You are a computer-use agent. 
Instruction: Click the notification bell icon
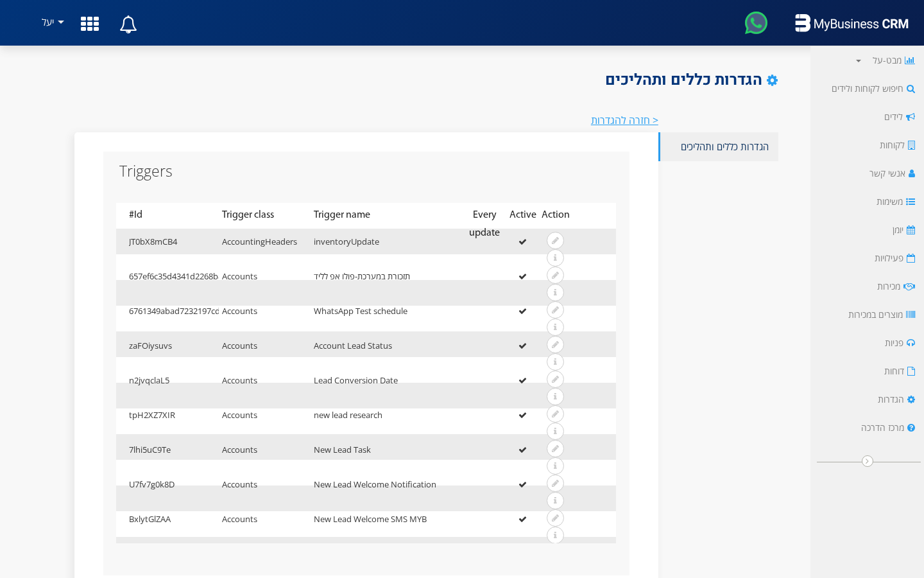pyautogui.click(x=128, y=24)
